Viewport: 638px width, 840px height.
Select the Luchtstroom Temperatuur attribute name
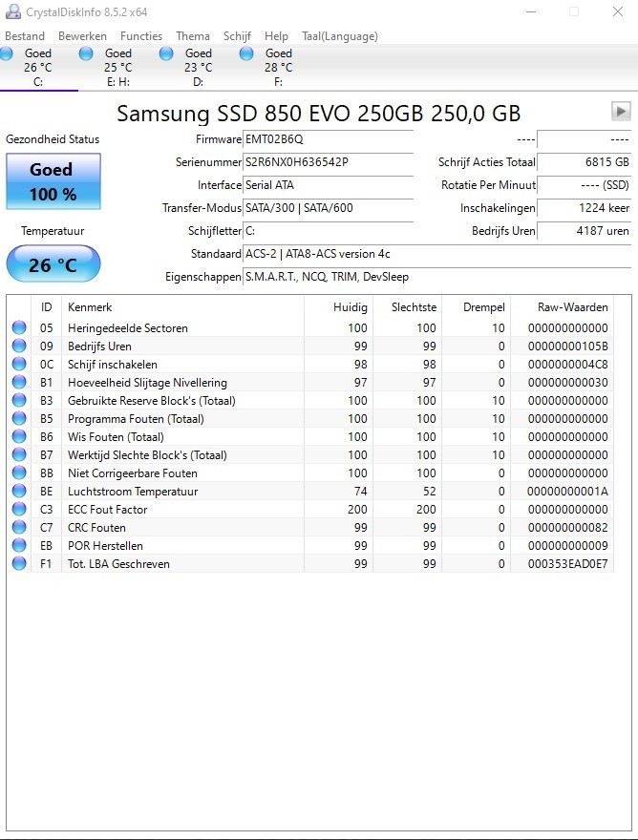133,492
